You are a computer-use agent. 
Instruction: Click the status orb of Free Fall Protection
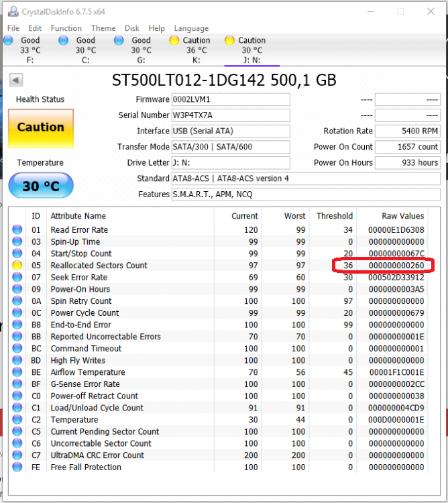[x=17, y=467]
